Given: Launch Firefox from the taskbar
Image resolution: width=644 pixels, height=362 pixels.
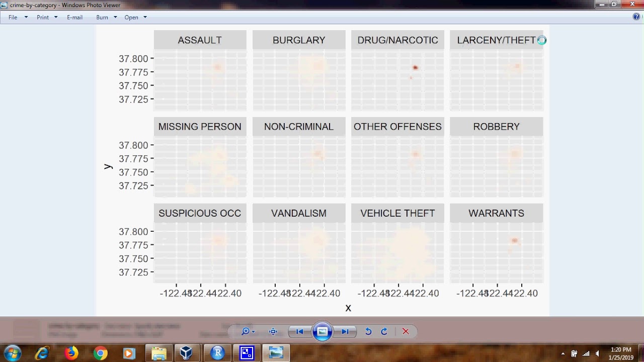Looking at the screenshot, I should 71,353.
